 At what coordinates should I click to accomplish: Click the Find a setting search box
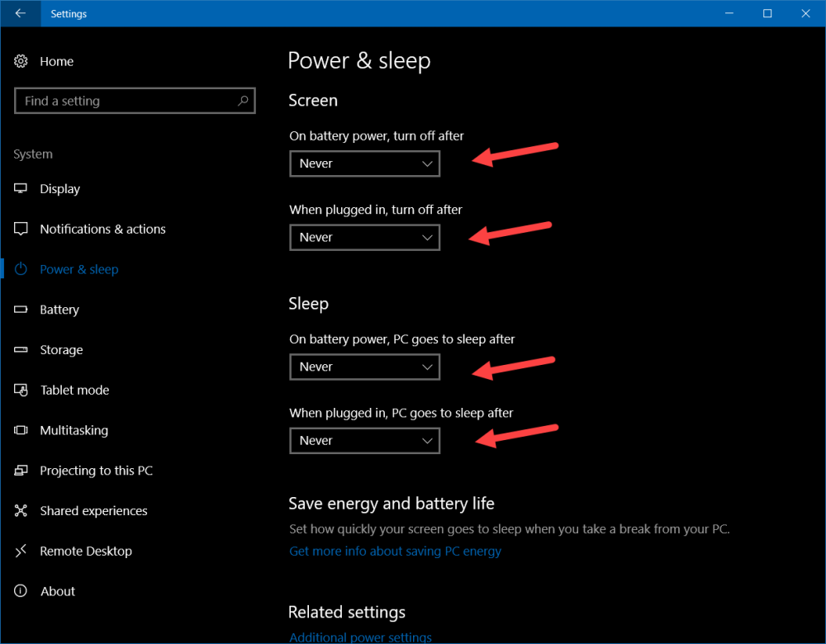coord(135,101)
